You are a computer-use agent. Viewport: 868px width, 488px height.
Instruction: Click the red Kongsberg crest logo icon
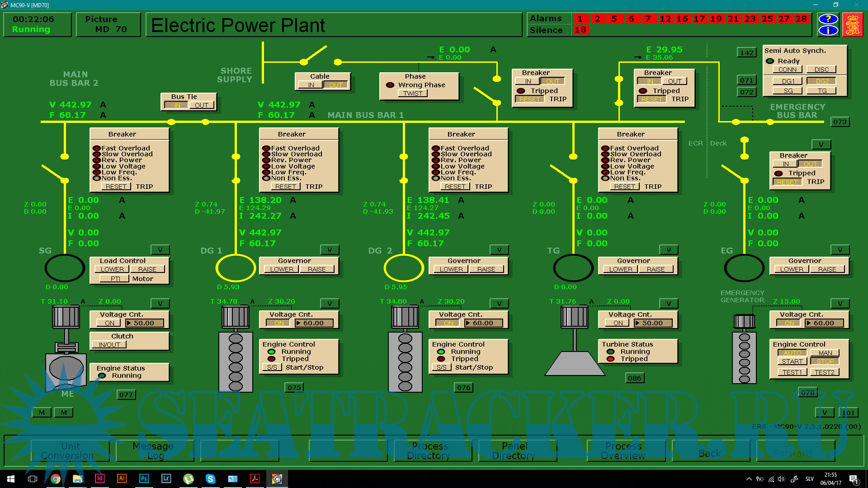853,25
